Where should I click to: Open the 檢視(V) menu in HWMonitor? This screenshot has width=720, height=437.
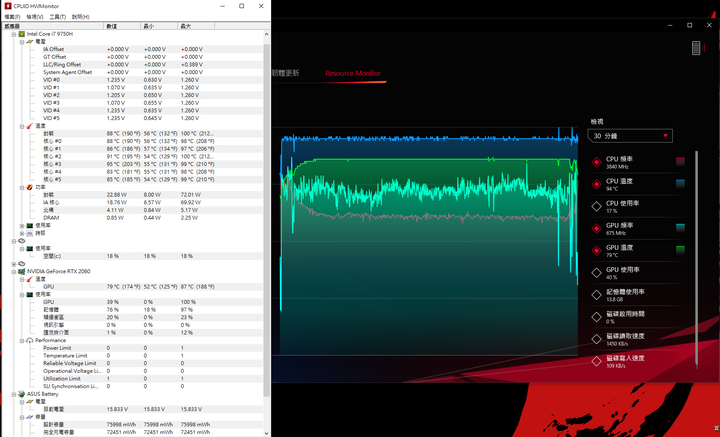coord(35,17)
